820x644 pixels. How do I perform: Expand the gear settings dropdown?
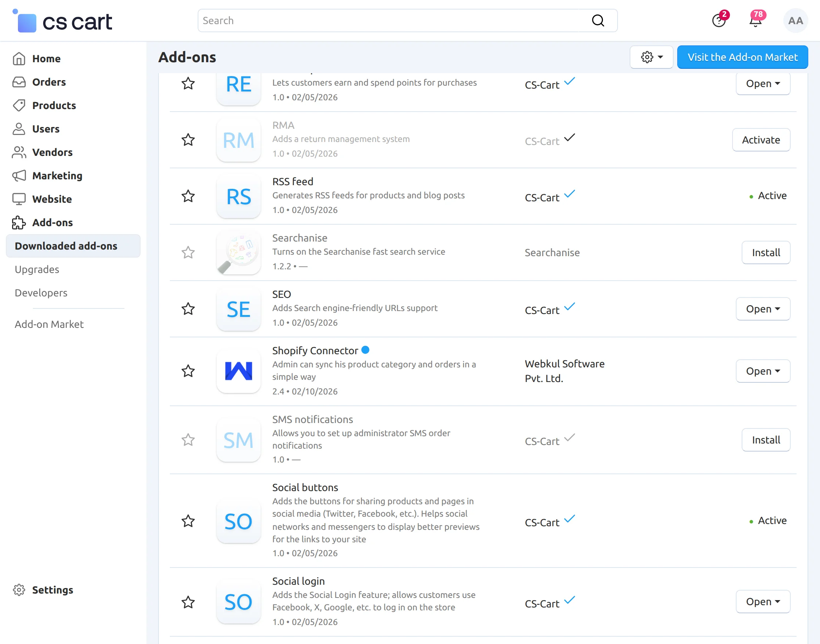coord(651,57)
